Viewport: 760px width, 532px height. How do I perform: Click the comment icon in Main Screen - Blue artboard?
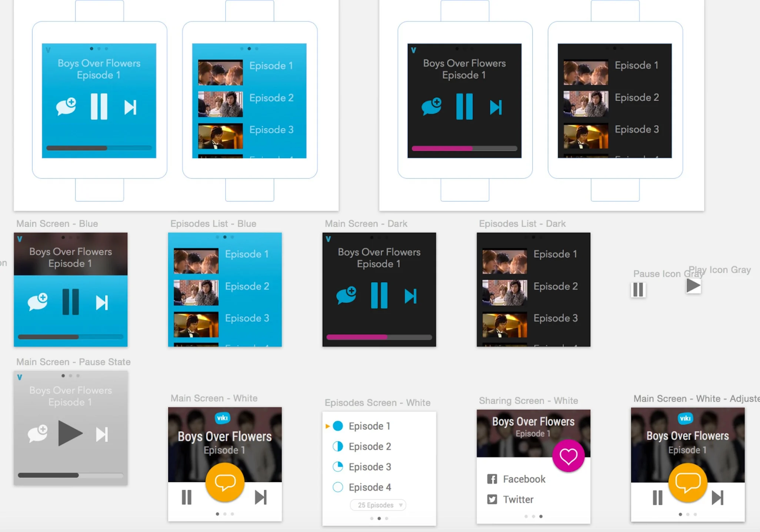coord(37,302)
